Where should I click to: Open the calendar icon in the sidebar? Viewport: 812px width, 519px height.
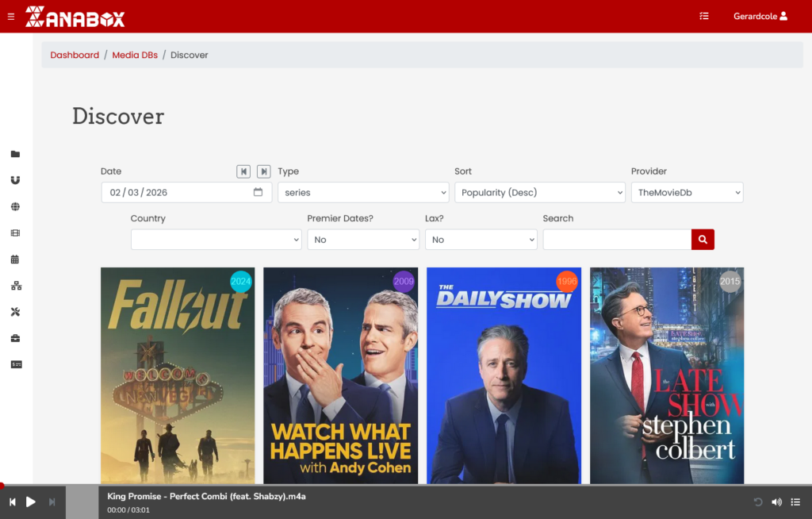15,259
